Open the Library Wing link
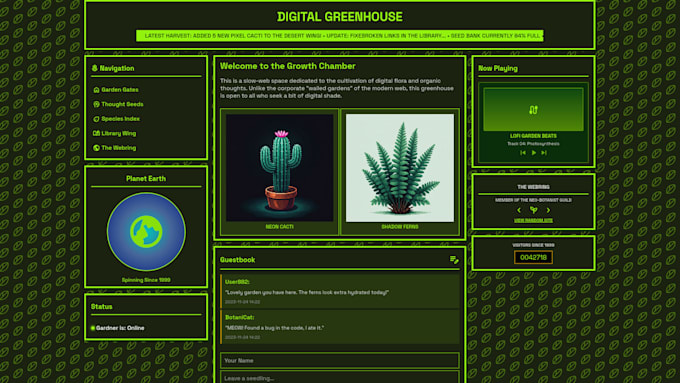Viewport: 680px width, 383px height. click(118, 133)
